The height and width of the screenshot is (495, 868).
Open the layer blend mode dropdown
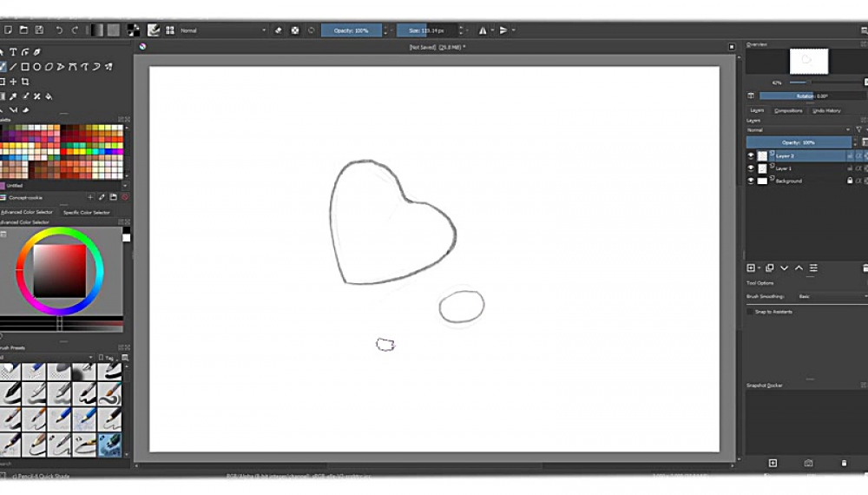[x=797, y=130]
